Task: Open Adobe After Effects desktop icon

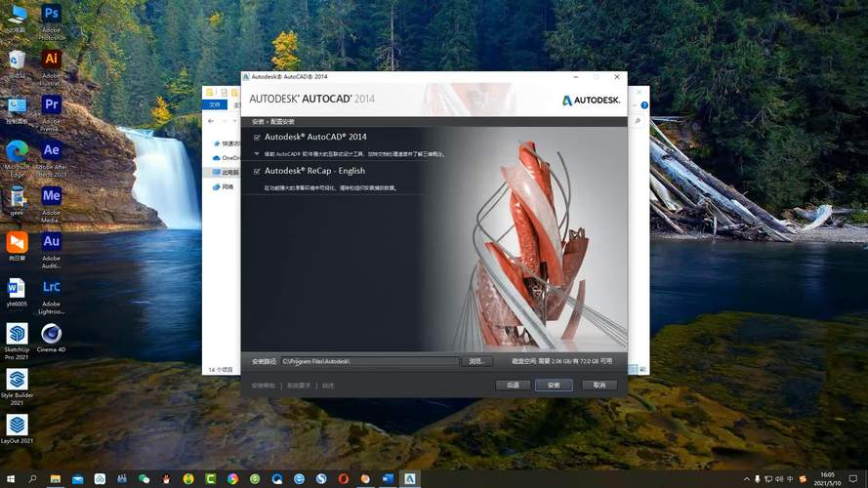Action: click(52, 151)
